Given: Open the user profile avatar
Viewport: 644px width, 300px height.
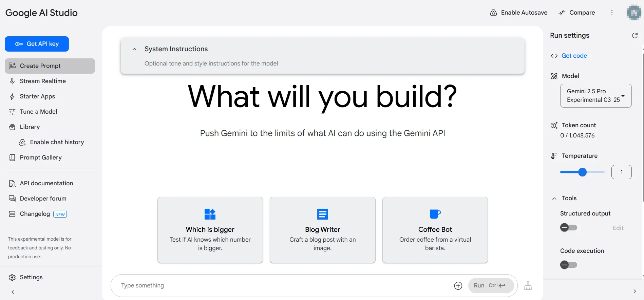Looking at the screenshot, I should coord(633,13).
